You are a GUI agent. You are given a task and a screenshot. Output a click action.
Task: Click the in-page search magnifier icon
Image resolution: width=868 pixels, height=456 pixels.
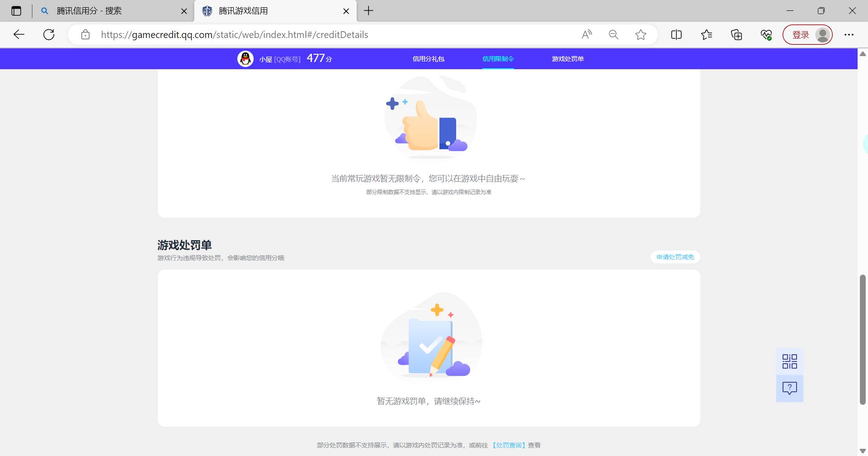pos(613,34)
